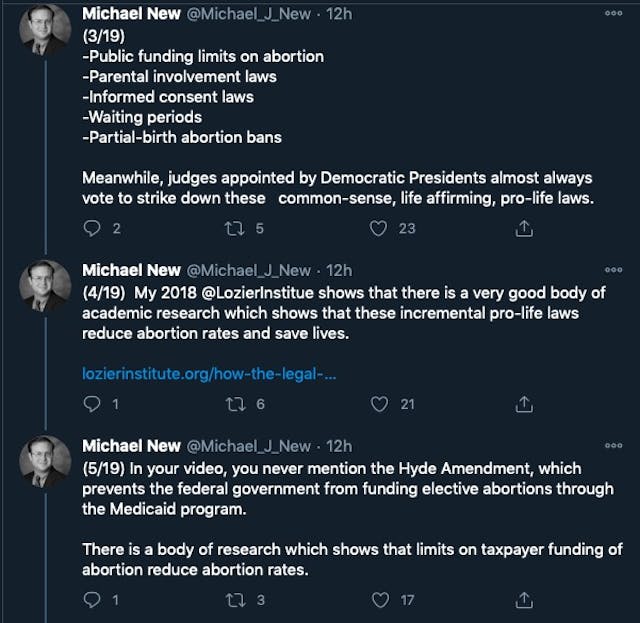Open more options on the (3/19) tweet
The width and height of the screenshot is (640, 623).
(x=613, y=13)
